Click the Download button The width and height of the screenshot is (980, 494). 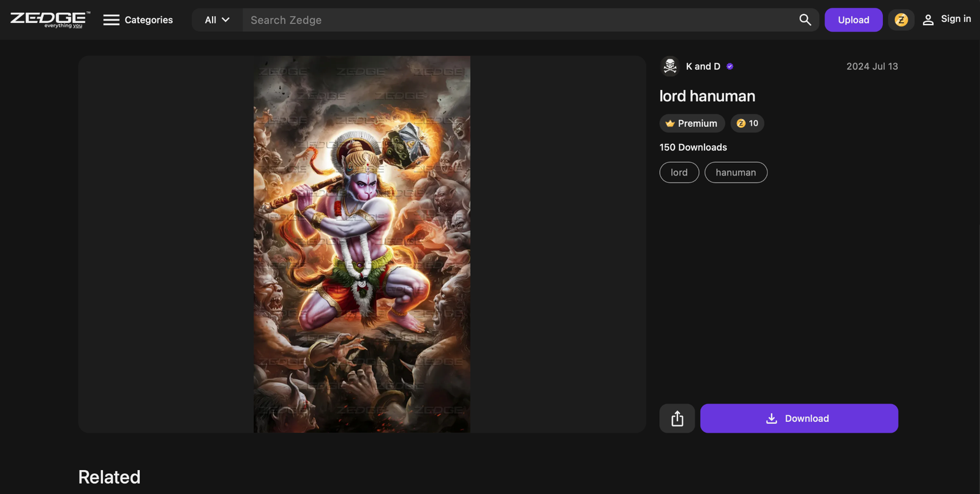coord(799,418)
